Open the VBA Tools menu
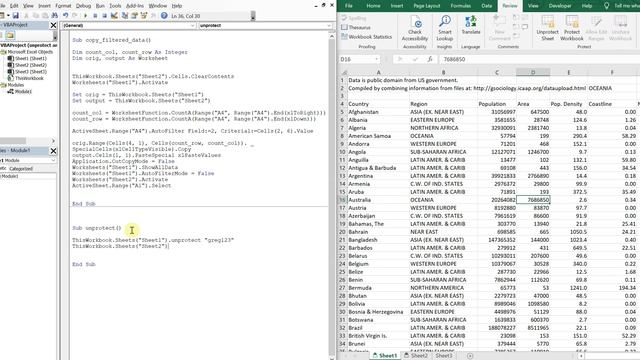 click(x=115, y=6)
